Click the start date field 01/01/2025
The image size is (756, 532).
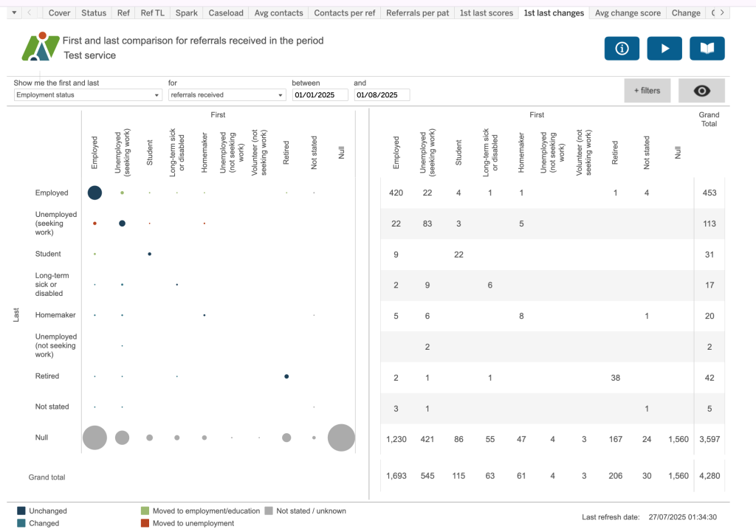[x=320, y=95]
